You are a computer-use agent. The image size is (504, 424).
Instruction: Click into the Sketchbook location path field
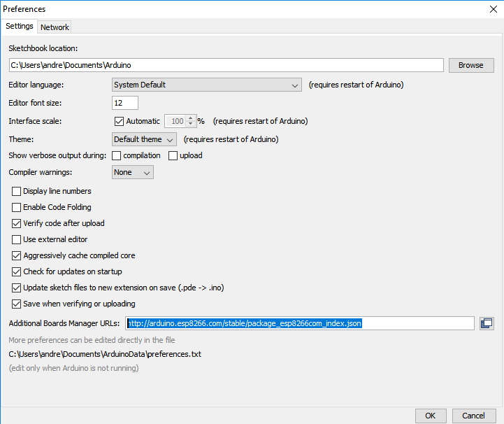[x=226, y=65]
